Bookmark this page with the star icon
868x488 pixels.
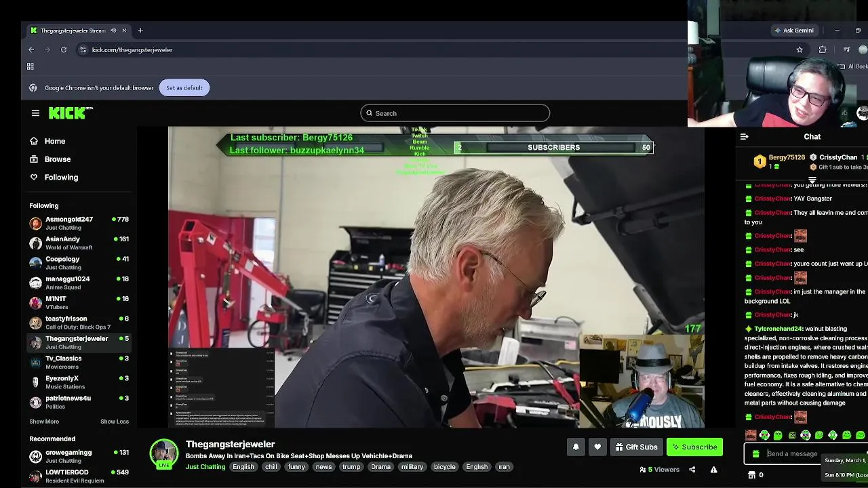click(x=800, y=49)
